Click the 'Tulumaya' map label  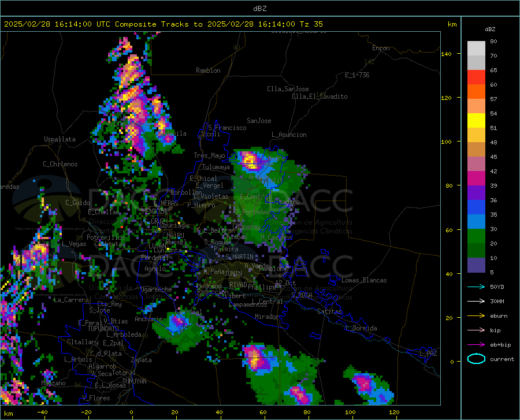(x=216, y=167)
